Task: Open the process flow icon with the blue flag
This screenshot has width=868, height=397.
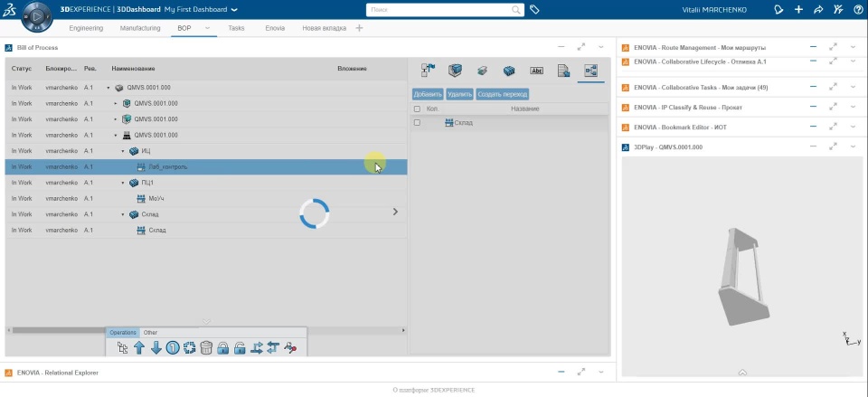Action: pos(428,71)
